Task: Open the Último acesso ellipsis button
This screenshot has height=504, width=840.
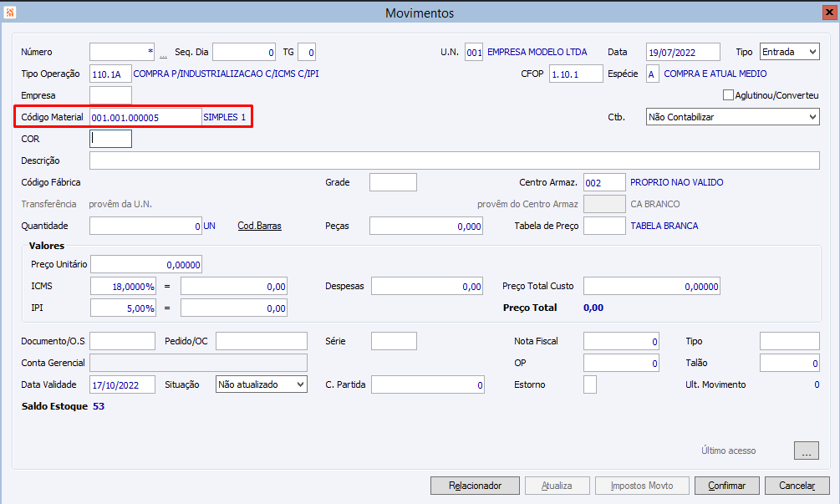Action: click(x=807, y=451)
